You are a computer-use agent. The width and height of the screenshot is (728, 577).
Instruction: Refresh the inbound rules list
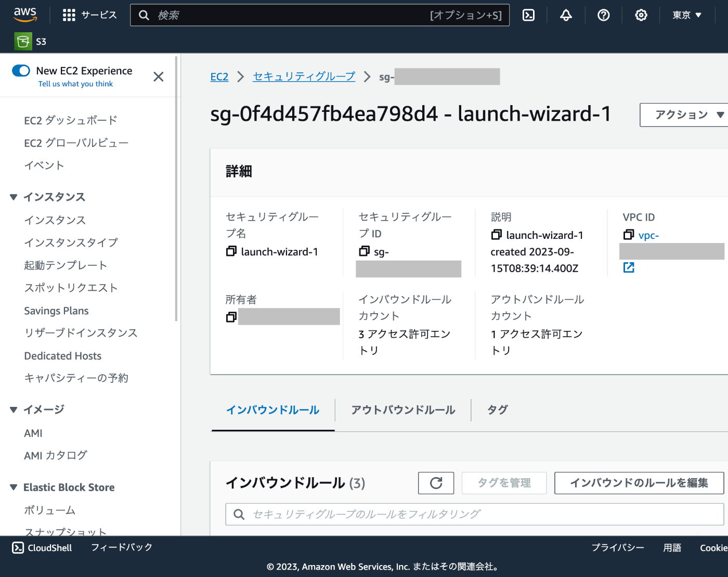(x=436, y=483)
